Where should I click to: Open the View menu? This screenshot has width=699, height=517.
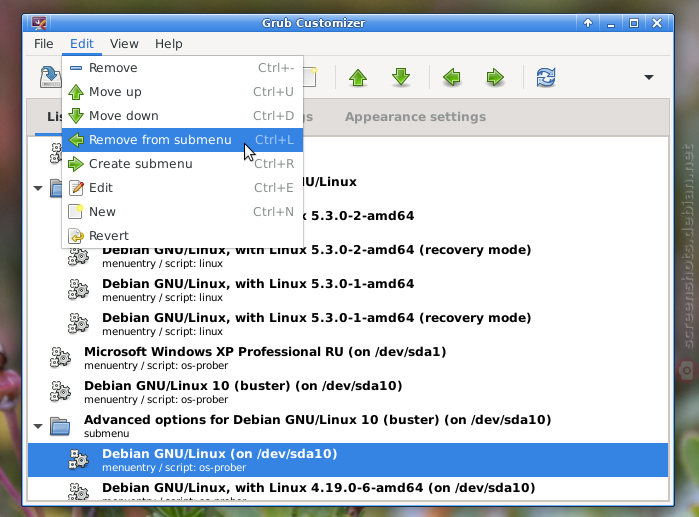click(124, 44)
